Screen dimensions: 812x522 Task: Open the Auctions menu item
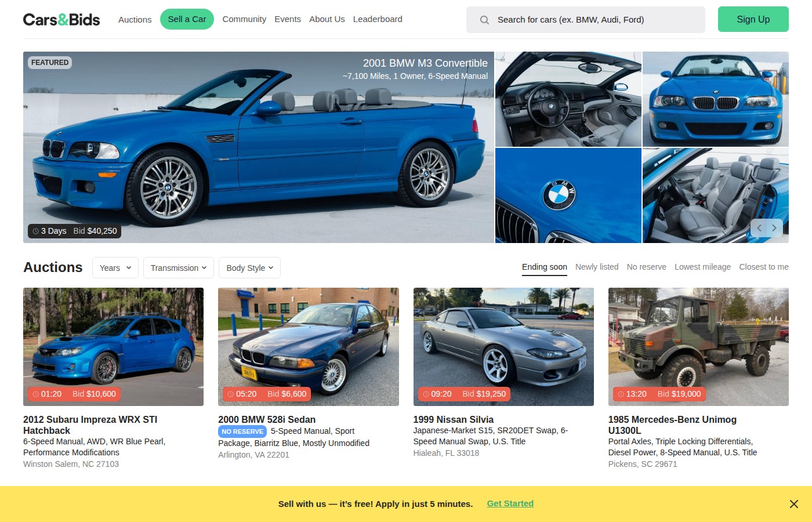(135, 19)
